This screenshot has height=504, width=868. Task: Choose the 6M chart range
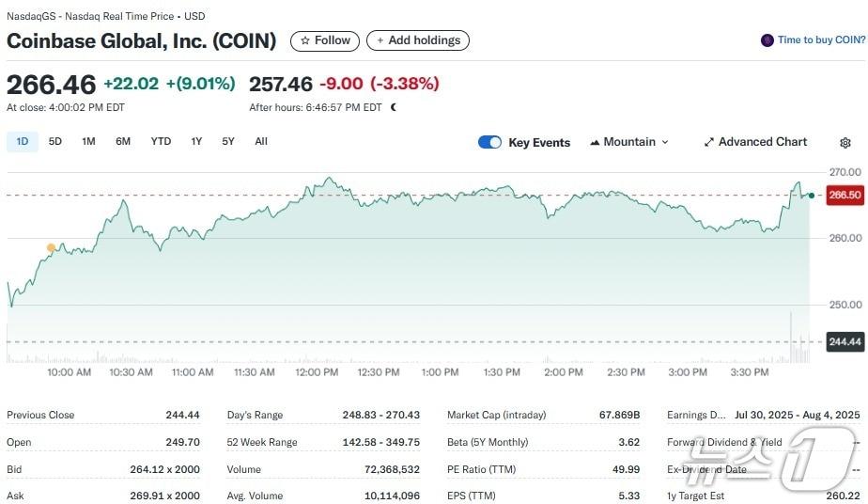tap(123, 142)
